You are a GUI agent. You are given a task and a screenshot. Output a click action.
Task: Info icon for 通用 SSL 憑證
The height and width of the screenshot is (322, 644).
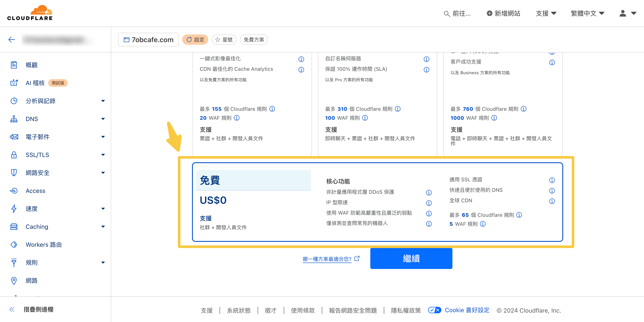tap(552, 180)
